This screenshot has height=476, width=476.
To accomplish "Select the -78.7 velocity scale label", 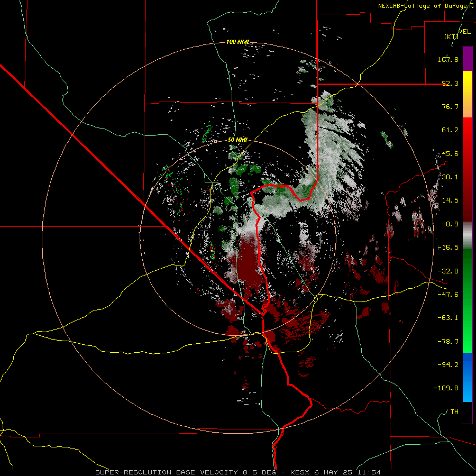I will click(448, 342).
